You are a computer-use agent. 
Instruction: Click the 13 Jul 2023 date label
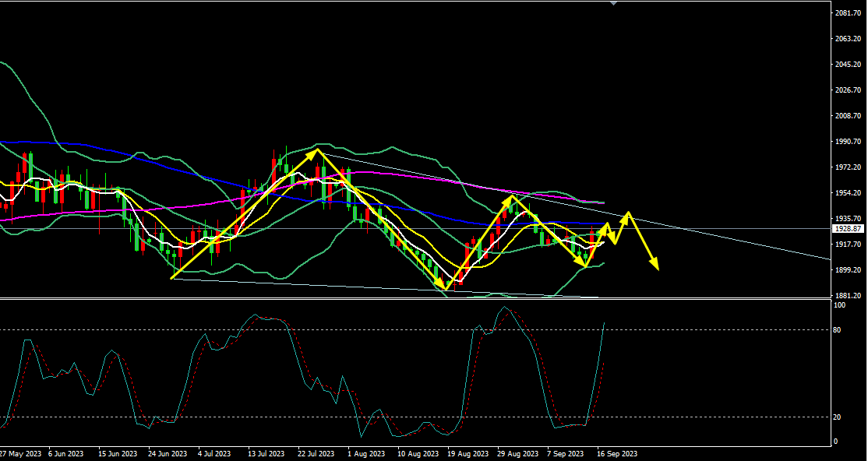tap(267, 454)
